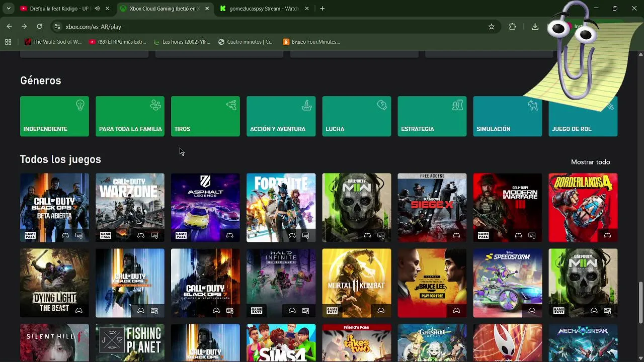Image resolution: width=644 pixels, height=362 pixels.
Task: Open the Genshin Impact game card
Action: point(432,343)
